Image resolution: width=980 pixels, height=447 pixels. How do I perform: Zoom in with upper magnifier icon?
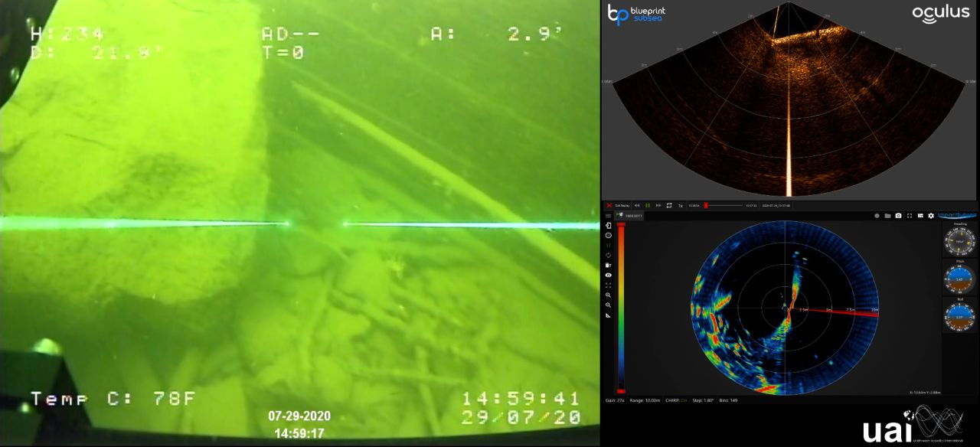[x=609, y=295]
